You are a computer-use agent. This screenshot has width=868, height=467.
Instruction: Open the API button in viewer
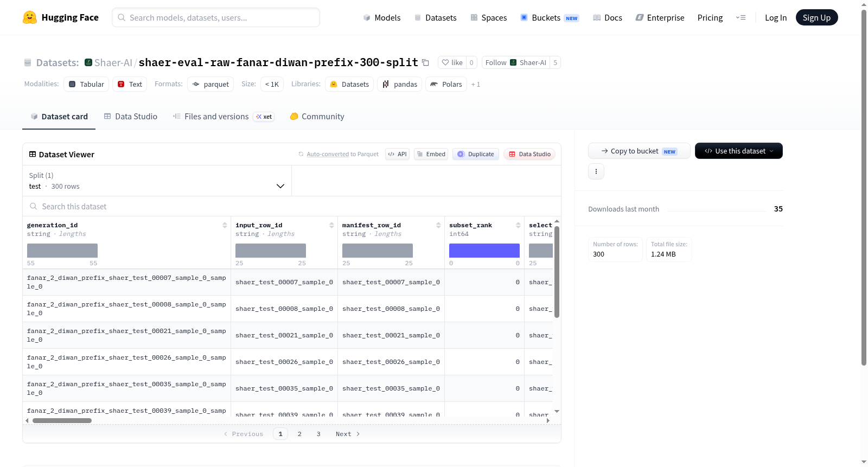397,154
